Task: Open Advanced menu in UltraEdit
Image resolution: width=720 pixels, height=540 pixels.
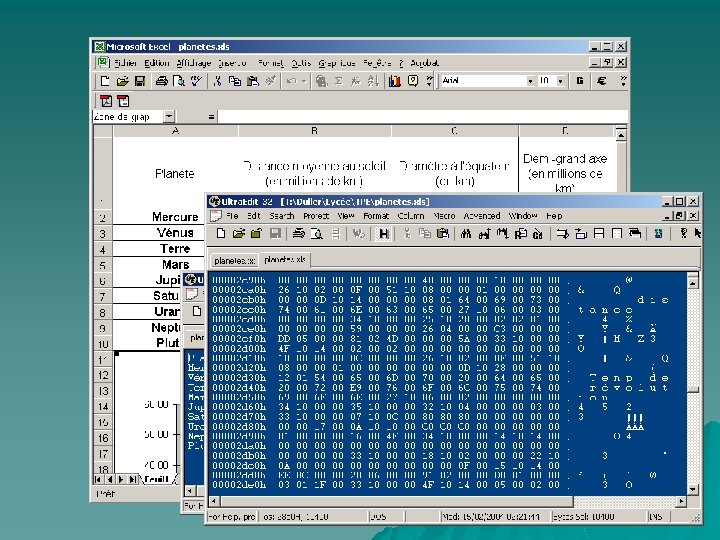Action: tap(482, 216)
